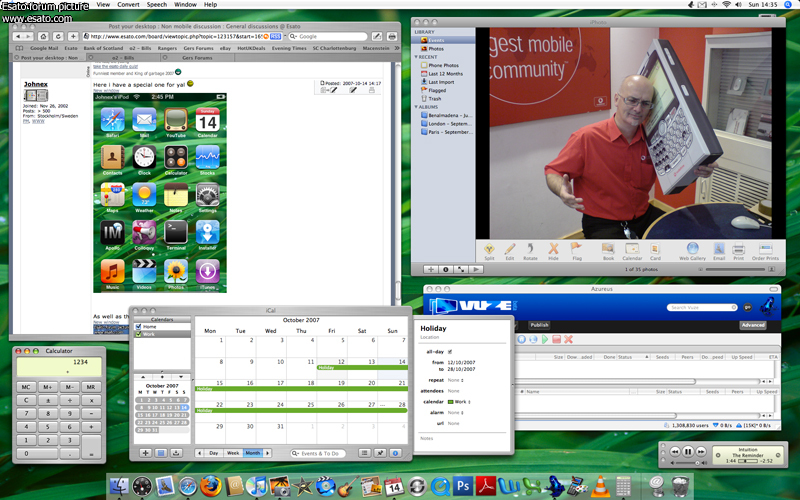The height and width of the screenshot is (500, 800).
Task: Collapse the ALBUMS section in iPhoto sidebar
Action: (416, 107)
